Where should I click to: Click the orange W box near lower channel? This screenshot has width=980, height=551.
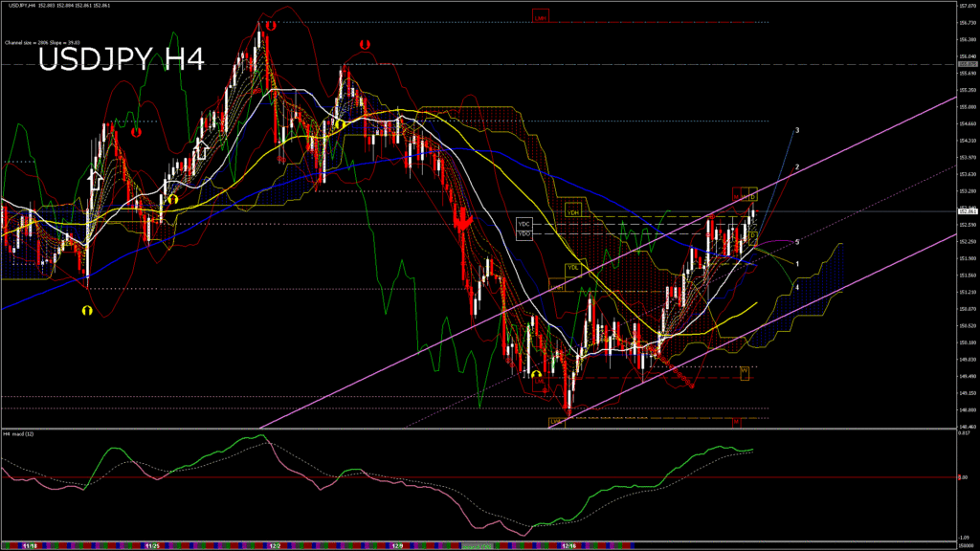pyautogui.click(x=745, y=369)
